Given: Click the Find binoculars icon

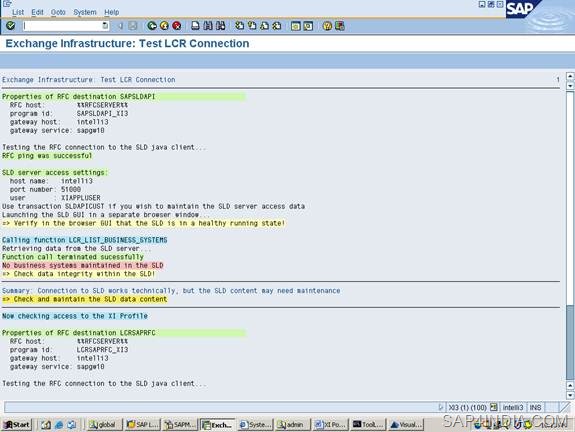Looking at the screenshot, I should pyautogui.click(x=208, y=26).
